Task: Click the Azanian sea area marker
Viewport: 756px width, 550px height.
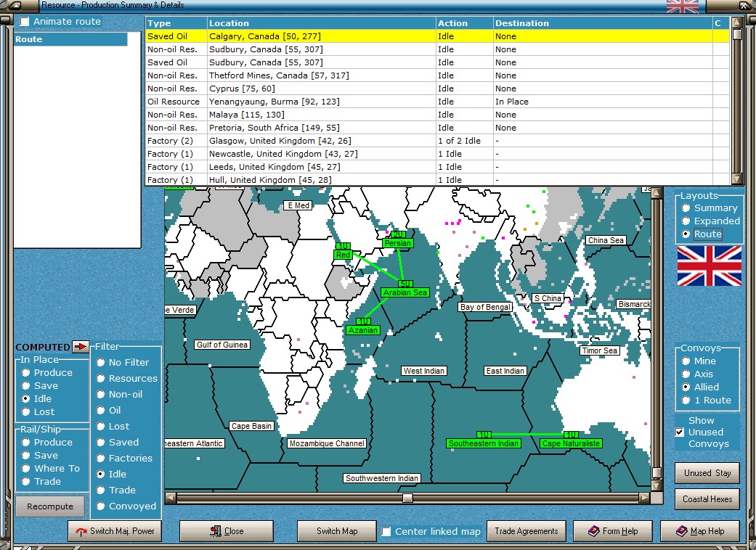Action: click(x=363, y=330)
